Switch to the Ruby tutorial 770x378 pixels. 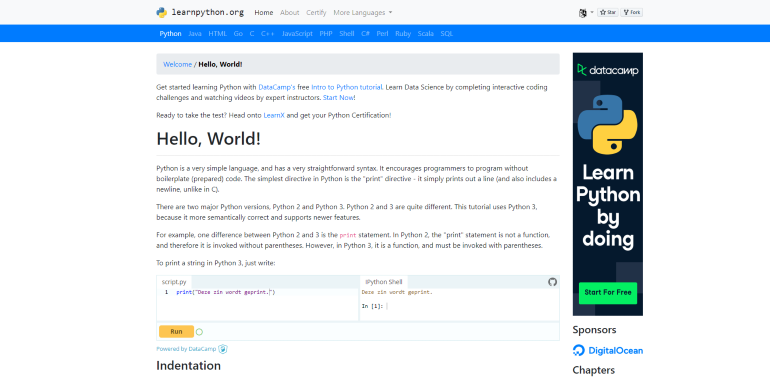point(403,34)
